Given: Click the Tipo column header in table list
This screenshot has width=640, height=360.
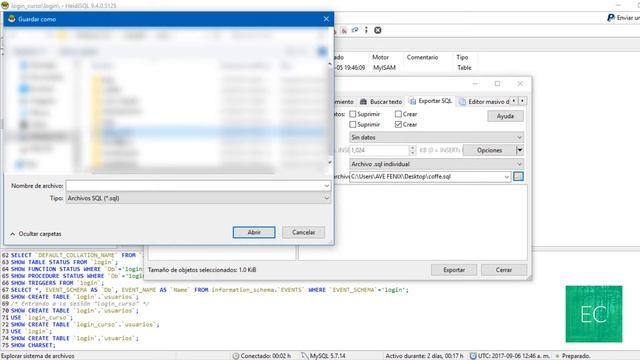Looking at the screenshot, I should click(x=462, y=57).
